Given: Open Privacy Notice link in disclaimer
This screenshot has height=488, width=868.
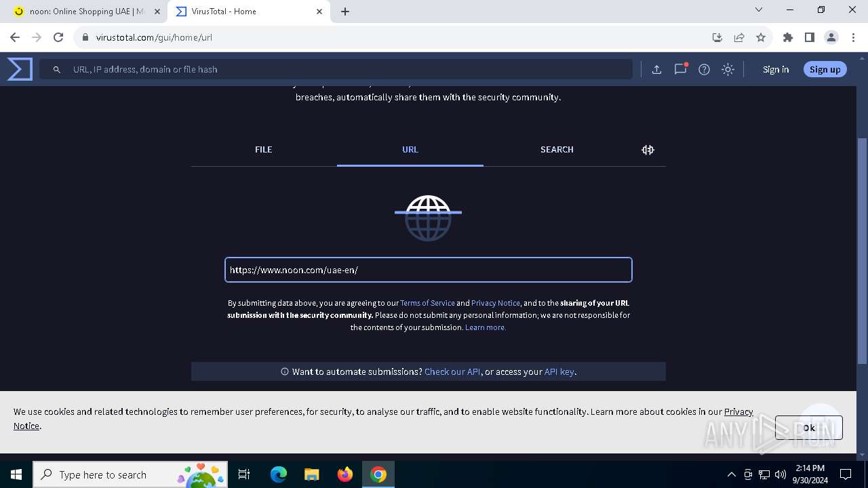Looking at the screenshot, I should pyautogui.click(x=496, y=303).
